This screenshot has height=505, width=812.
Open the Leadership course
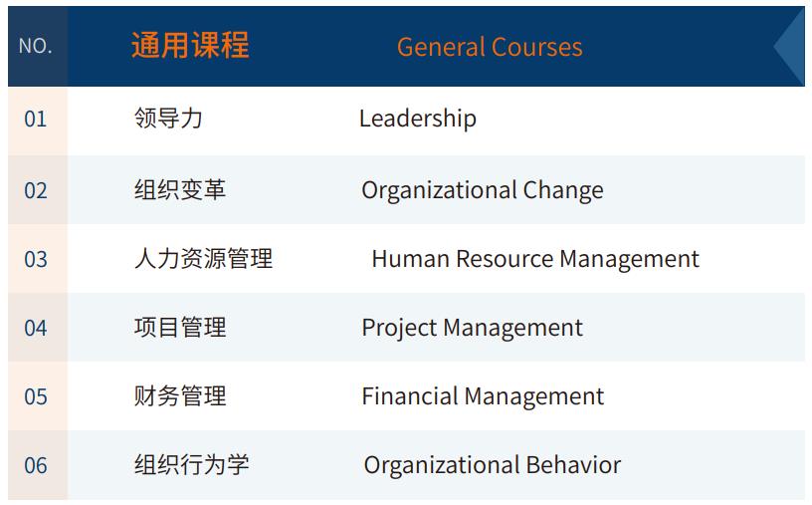tap(417, 119)
